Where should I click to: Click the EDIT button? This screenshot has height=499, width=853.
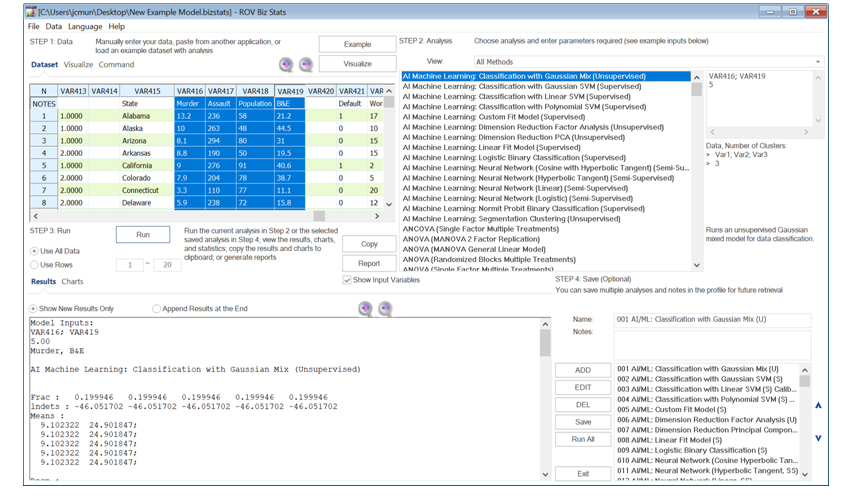click(x=583, y=387)
